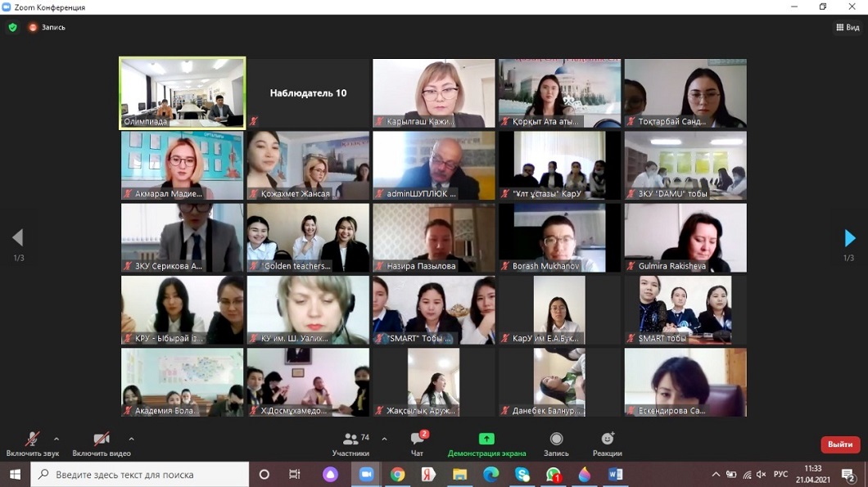This screenshot has height=487, width=868.
Task: Expand the arrow next to Участники
Action: coord(384,440)
